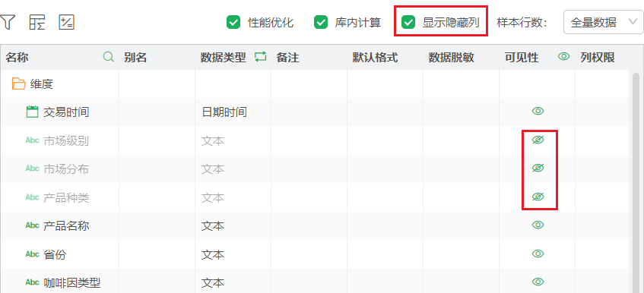The image size is (644, 293).
Task: Click the eye icon in 可见性 header
Action: tap(564, 57)
